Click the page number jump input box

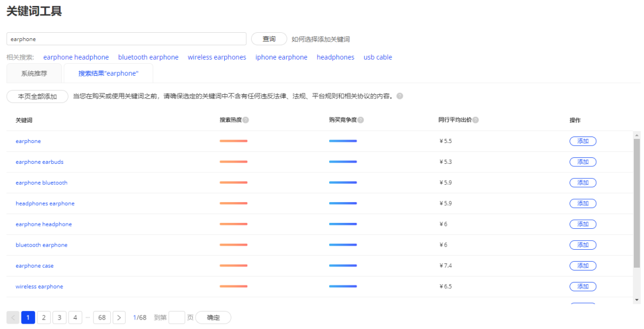(177, 318)
